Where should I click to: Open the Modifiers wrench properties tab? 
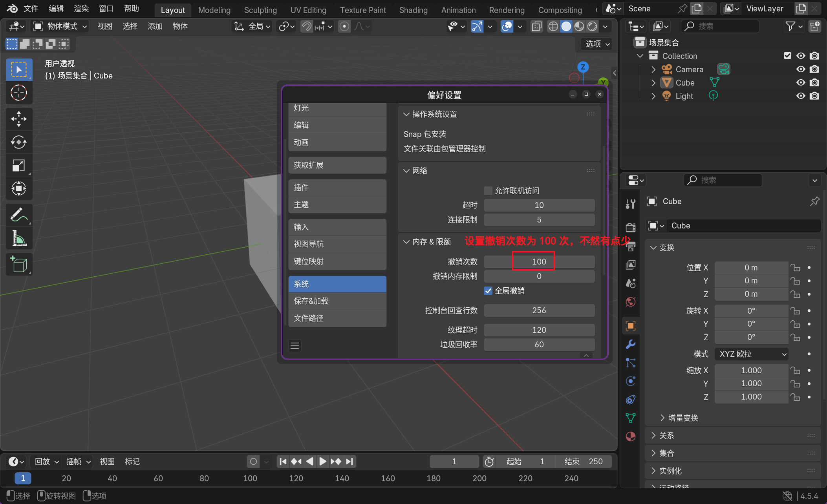(x=631, y=344)
